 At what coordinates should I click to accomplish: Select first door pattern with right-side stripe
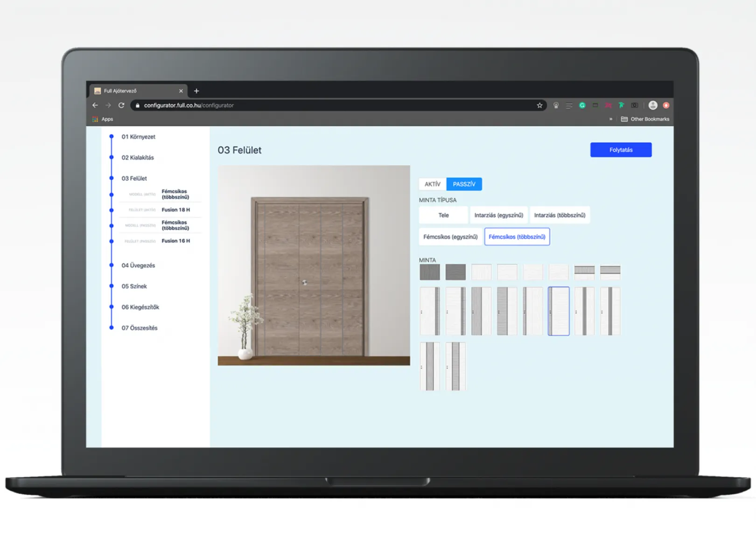(430, 311)
